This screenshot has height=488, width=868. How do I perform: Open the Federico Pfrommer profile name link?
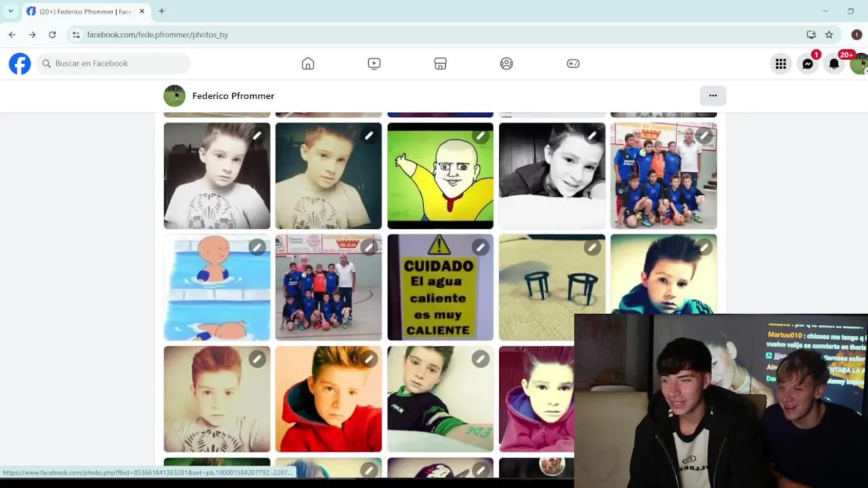233,96
